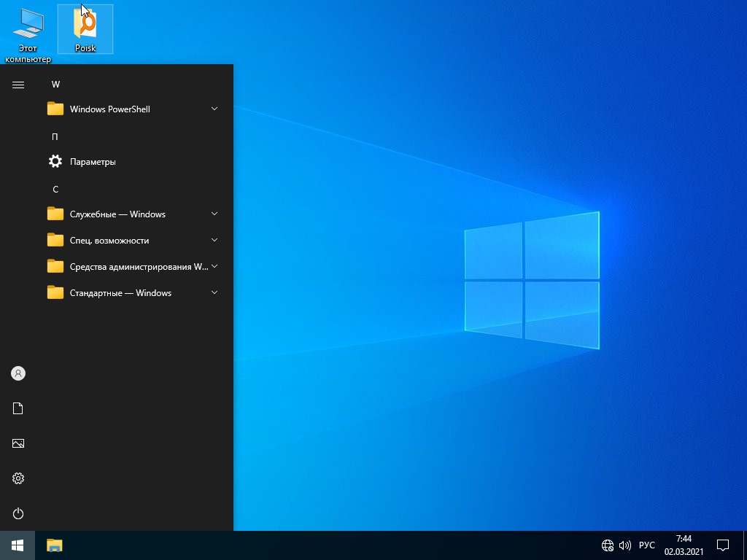Click the hamburger menu in Start
747x560 pixels.
[18, 85]
